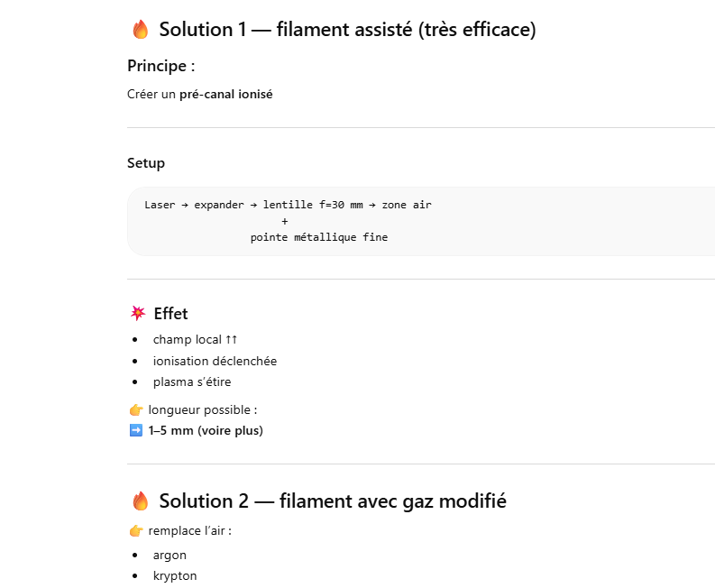Click the bold 1–5 mm (voire plus) text

(205, 430)
